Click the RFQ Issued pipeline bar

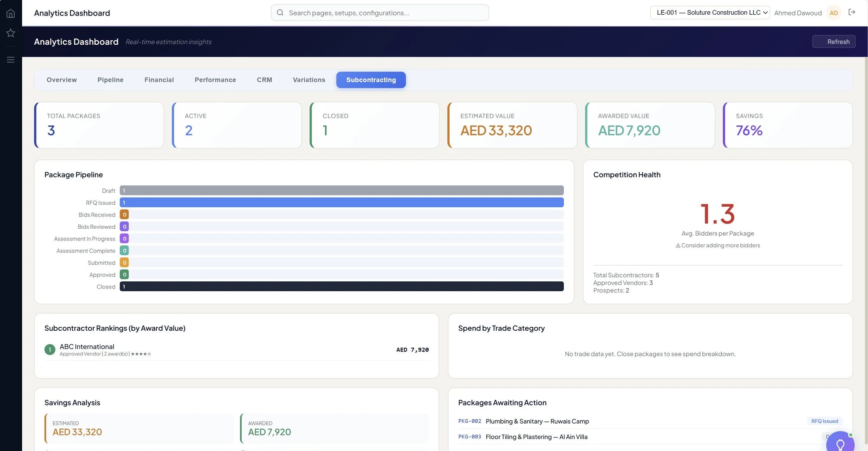click(x=342, y=203)
